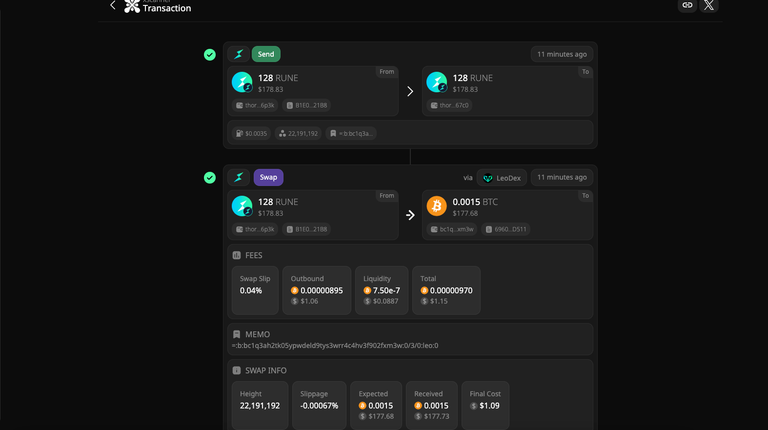
Task: Click the Bitcoin icon in Expected card
Action: pyautogui.click(x=362, y=406)
